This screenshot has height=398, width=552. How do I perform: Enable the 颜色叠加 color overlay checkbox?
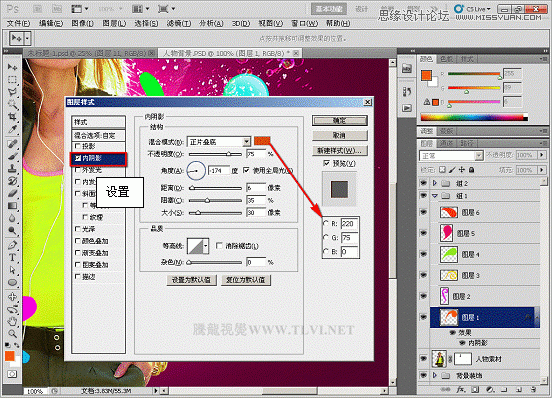(x=78, y=241)
